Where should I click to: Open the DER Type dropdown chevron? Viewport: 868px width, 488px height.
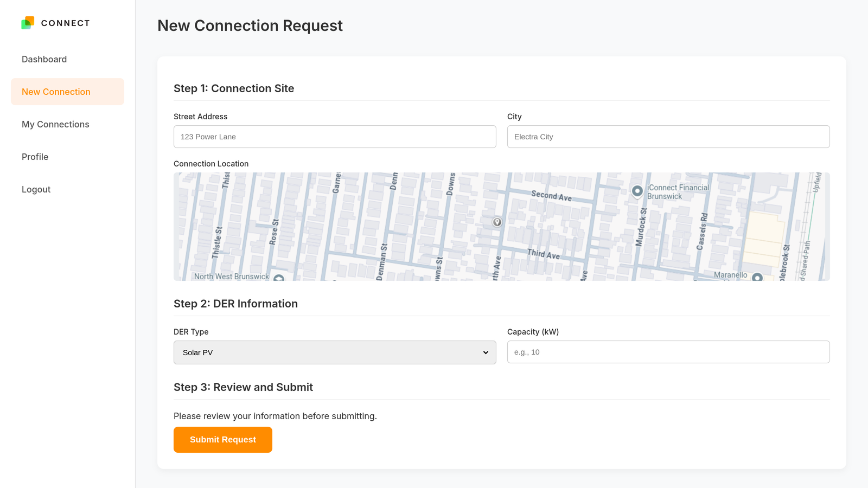click(x=486, y=352)
